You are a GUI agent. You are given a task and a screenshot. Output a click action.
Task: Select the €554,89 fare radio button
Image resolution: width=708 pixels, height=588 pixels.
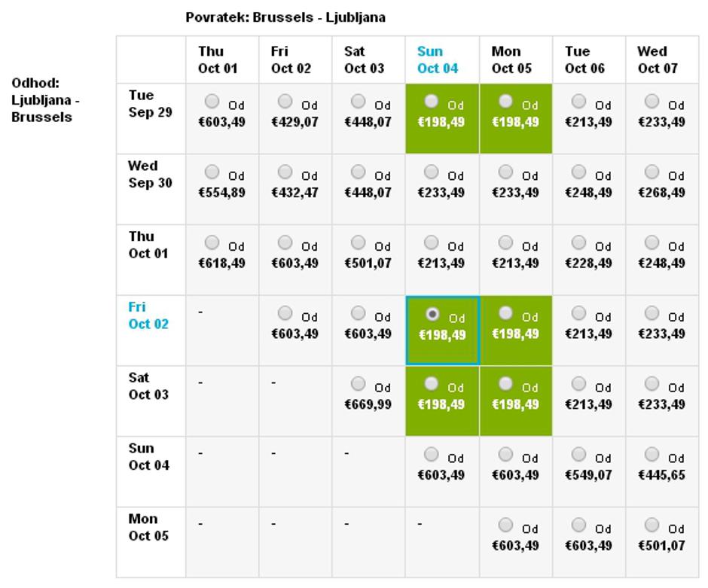coord(212,172)
